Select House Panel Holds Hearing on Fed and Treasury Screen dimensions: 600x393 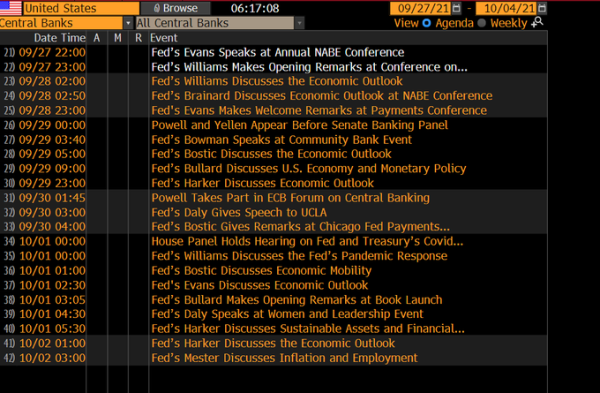click(x=307, y=241)
